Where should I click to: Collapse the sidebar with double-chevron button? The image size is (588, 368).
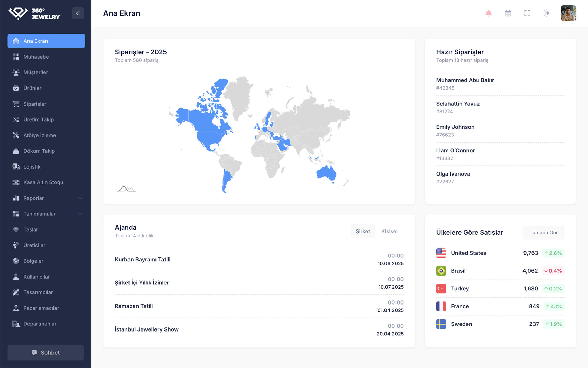pos(78,13)
